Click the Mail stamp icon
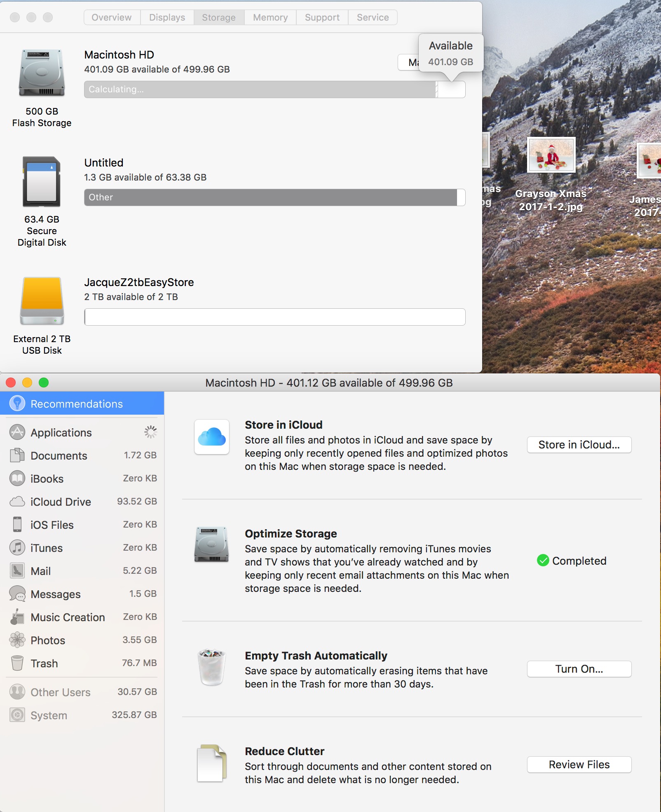 [x=17, y=571]
